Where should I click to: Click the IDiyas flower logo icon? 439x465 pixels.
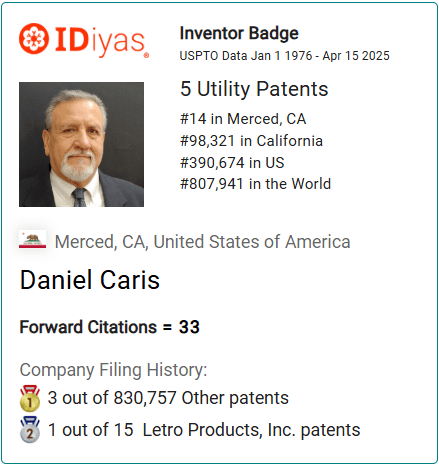[34, 38]
